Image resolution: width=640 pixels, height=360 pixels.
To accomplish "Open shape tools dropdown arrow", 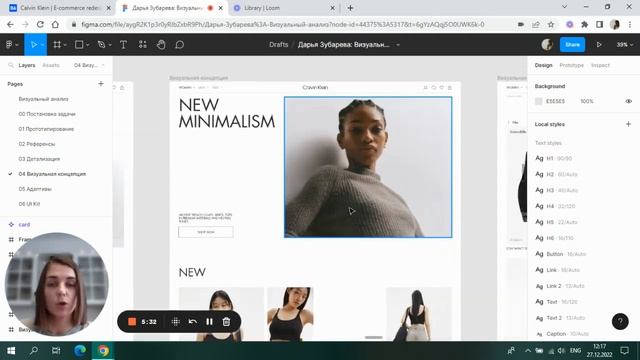I will 87,45.
